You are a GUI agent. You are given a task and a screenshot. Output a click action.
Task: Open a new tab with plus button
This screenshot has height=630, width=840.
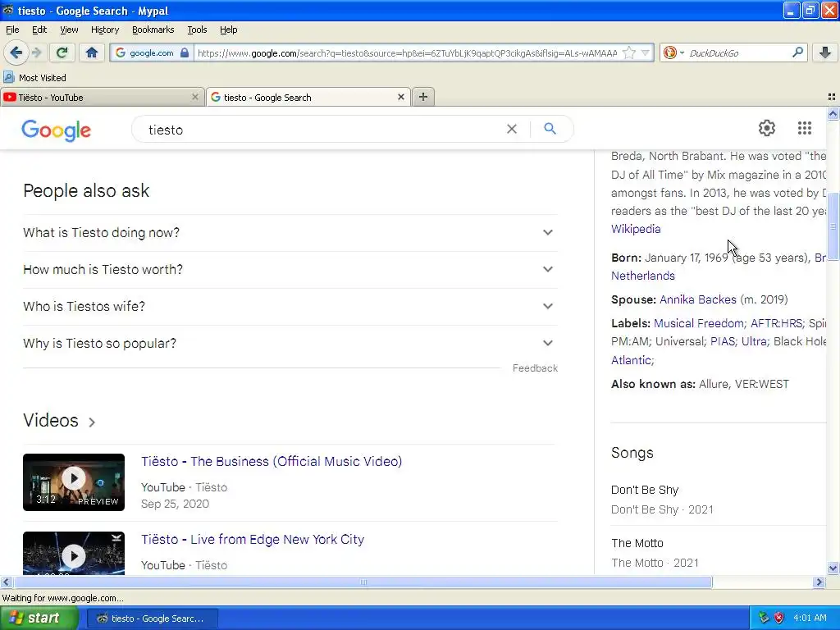[x=423, y=97]
